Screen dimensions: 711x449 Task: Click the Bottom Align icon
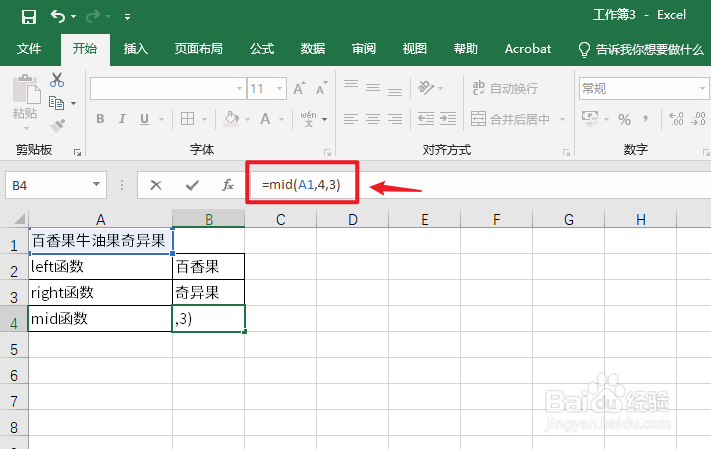coord(394,92)
